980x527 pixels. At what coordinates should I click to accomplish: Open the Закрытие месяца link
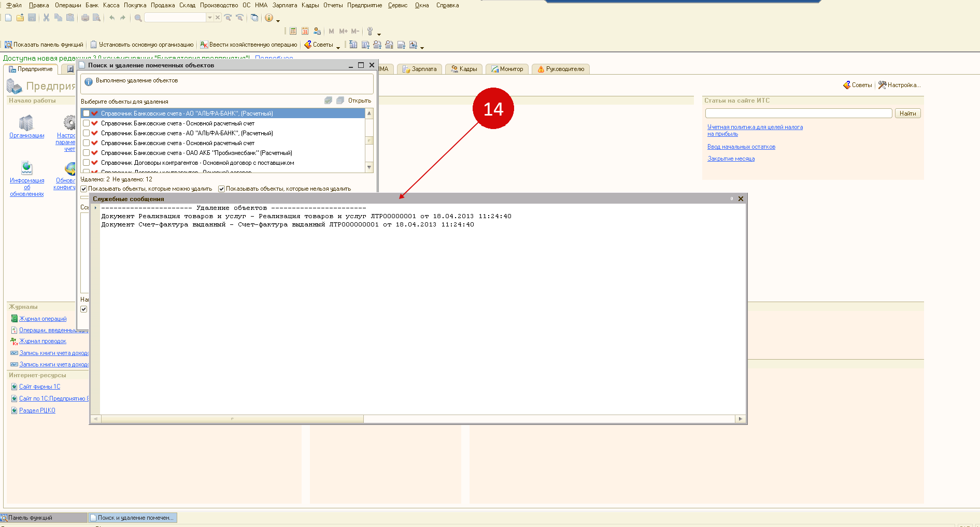click(x=731, y=159)
